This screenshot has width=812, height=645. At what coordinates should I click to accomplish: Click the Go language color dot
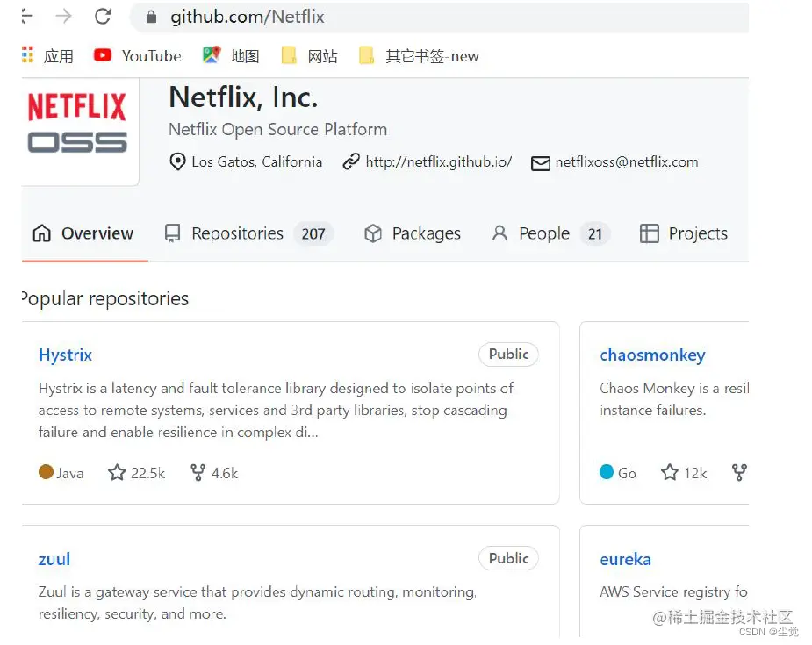pos(607,471)
